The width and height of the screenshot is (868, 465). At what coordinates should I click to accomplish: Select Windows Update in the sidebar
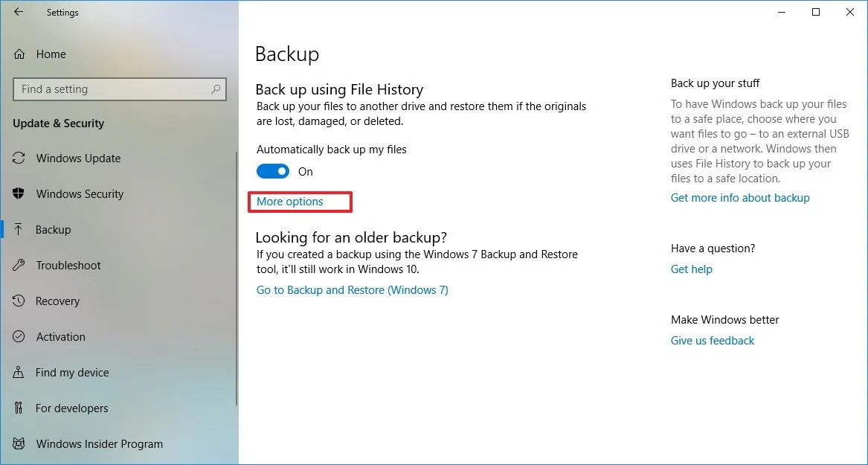point(78,158)
